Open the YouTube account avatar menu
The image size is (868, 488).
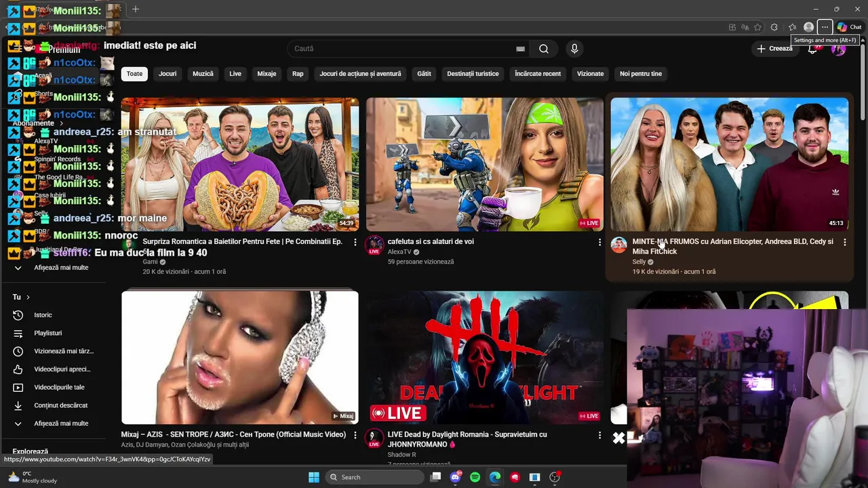point(839,49)
